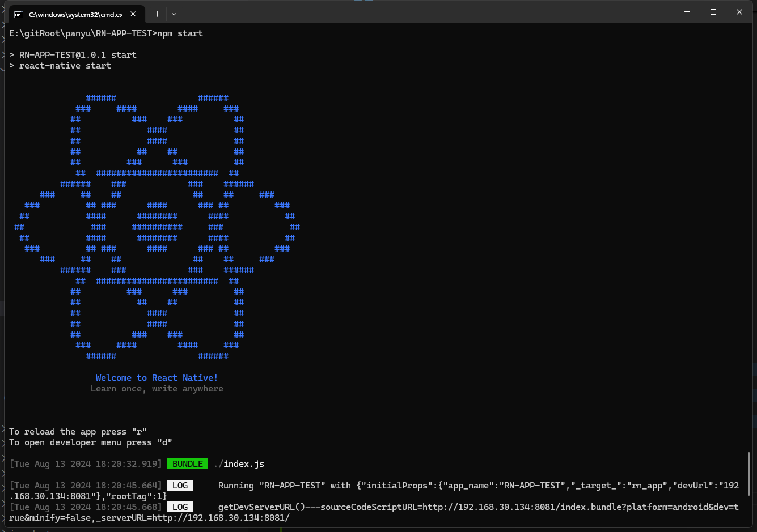
Task: Click the second white LOG badge
Action: coord(180,507)
